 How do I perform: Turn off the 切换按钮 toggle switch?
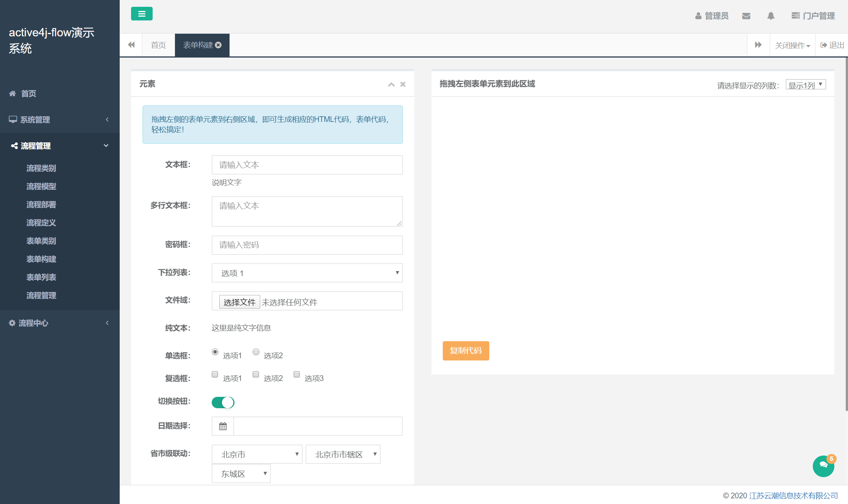tap(223, 402)
